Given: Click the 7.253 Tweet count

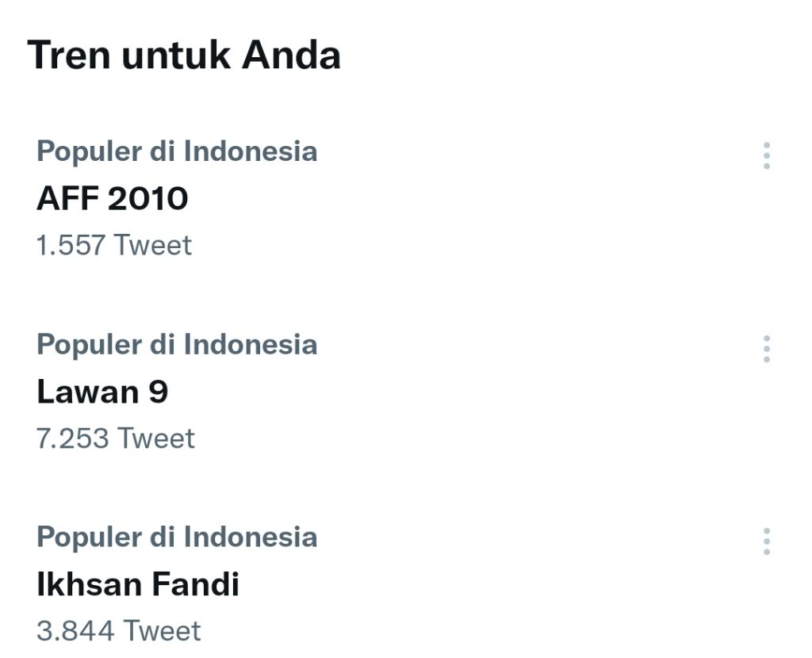Looking at the screenshot, I should click(116, 438).
